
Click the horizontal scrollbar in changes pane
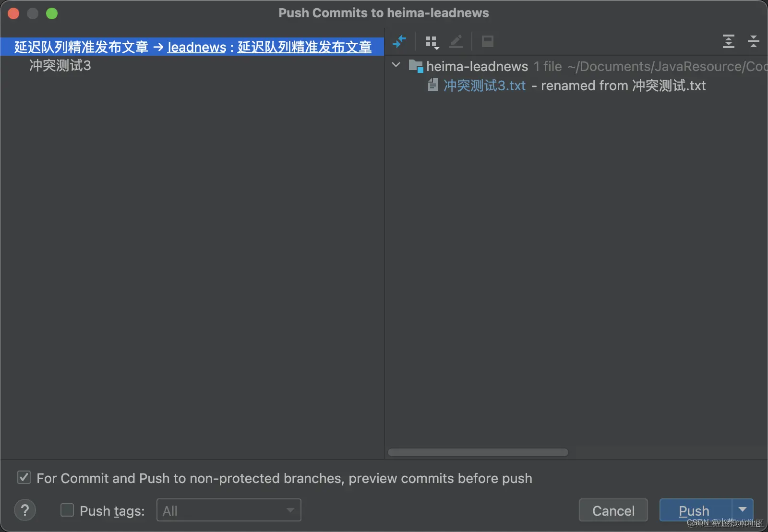(478, 452)
